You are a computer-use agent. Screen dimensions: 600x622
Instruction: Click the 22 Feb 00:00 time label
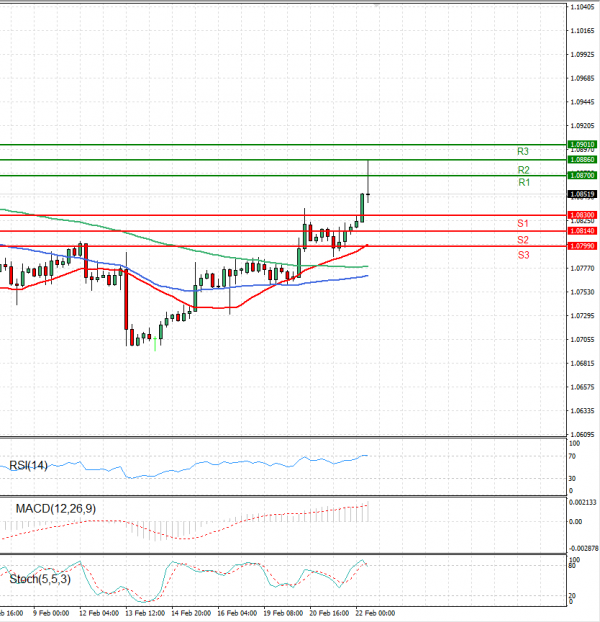[x=375, y=613]
